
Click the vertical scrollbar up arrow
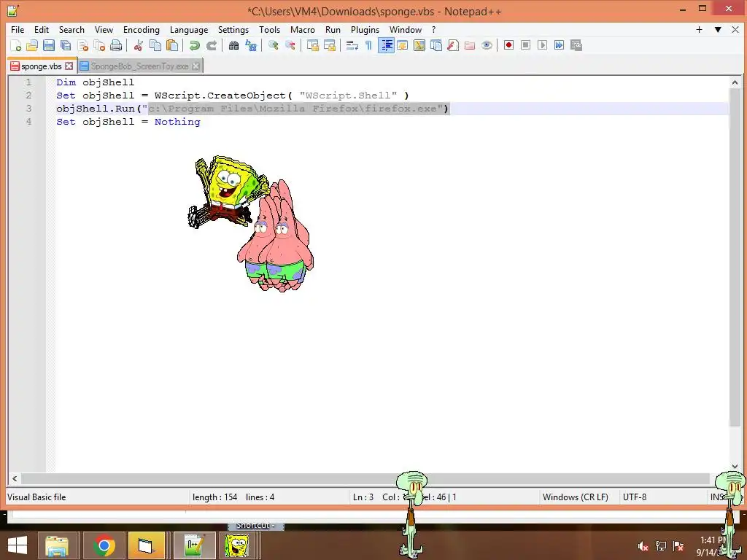735,82
